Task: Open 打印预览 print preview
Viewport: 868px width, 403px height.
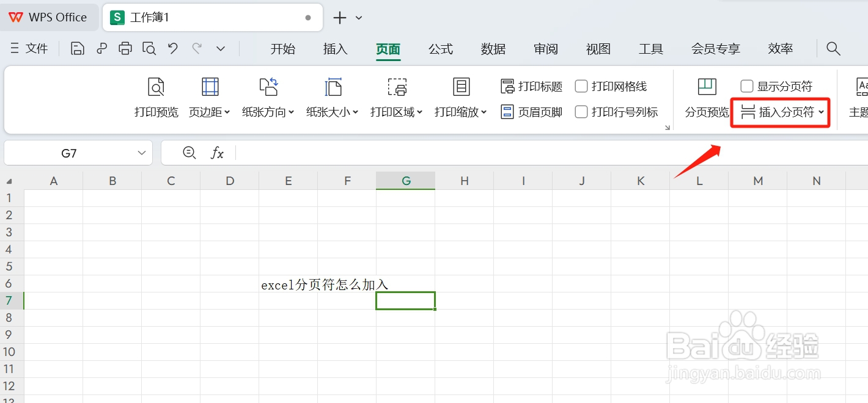Action: (156, 98)
